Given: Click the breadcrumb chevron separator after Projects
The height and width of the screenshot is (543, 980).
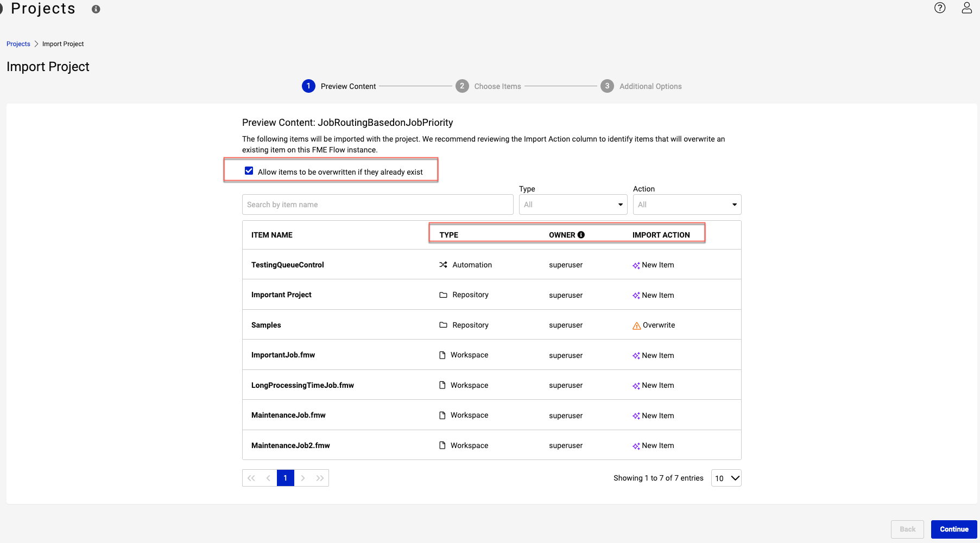Looking at the screenshot, I should (x=36, y=44).
